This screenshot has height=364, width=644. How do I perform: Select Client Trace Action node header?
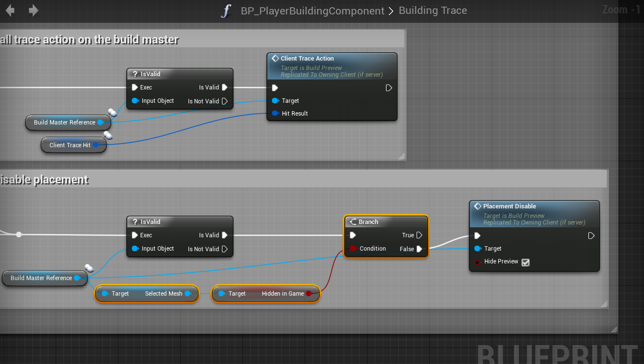point(332,66)
